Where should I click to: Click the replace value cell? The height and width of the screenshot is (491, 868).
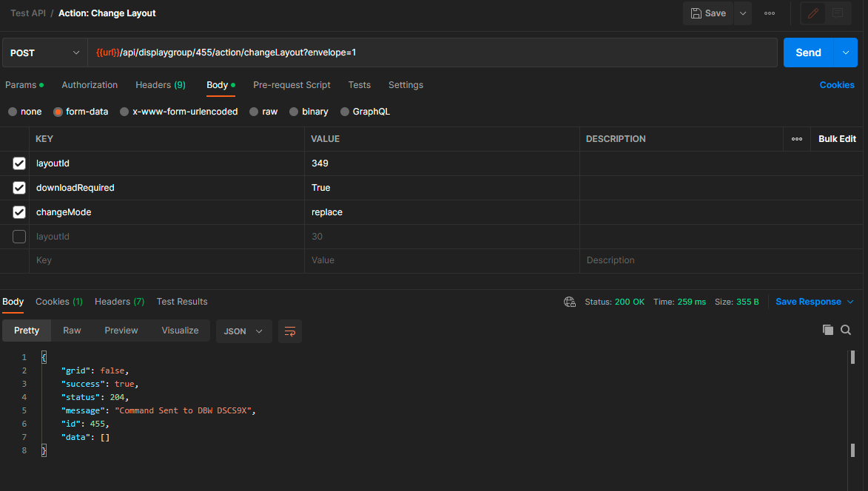442,212
